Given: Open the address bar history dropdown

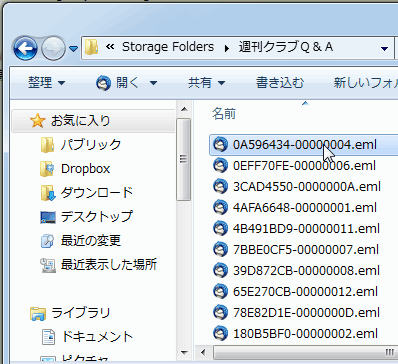Looking at the screenshot, I should pyautogui.click(x=384, y=49).
